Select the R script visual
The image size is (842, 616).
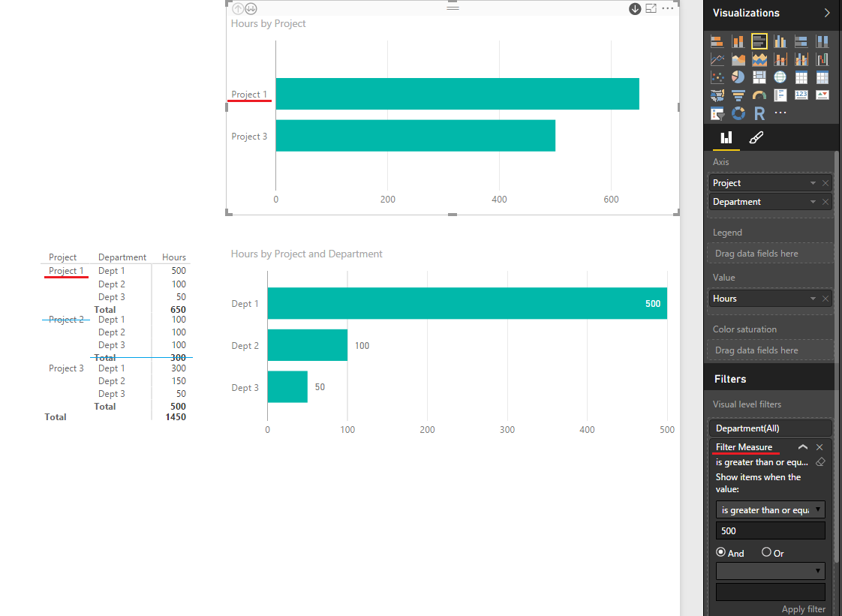coord(759,113)
